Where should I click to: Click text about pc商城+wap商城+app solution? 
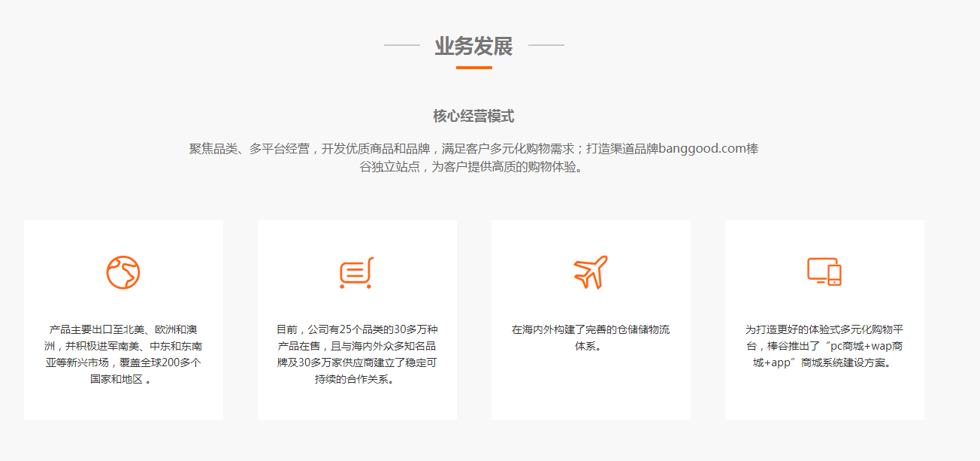click(x=824, y=346)
